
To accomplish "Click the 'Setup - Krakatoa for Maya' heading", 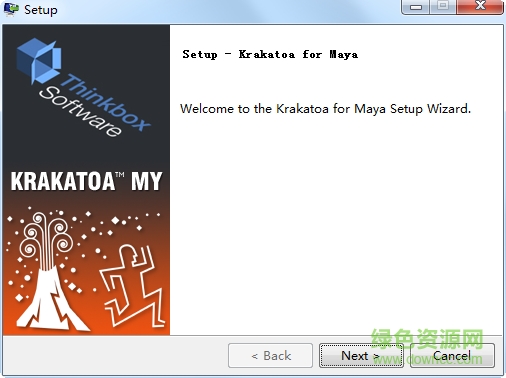I will tap(270, 54).
